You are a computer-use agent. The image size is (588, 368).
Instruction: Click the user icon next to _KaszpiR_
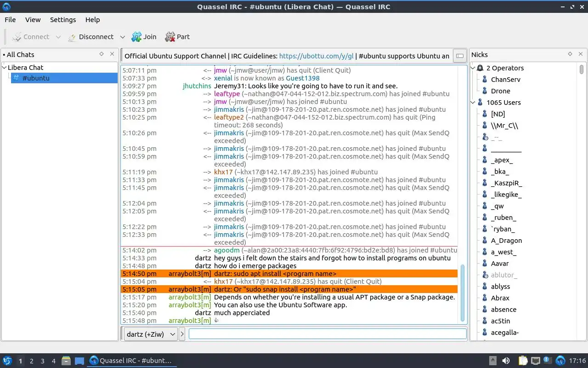485,183
